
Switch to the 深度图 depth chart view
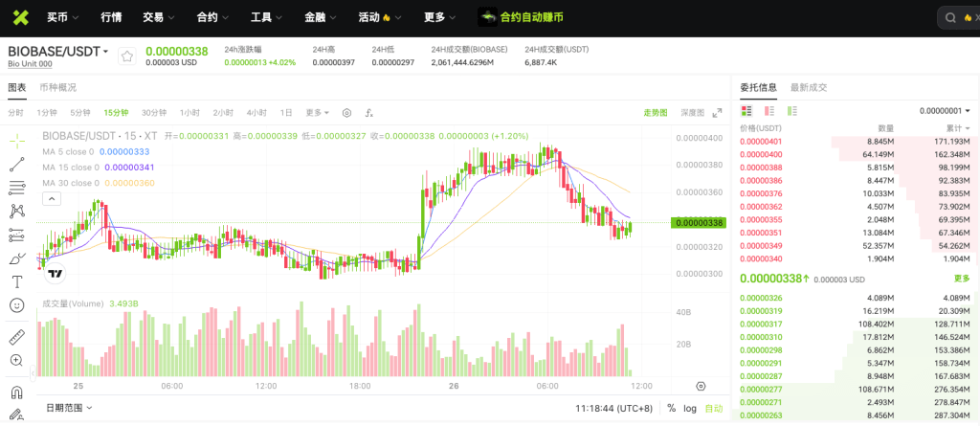693,113
